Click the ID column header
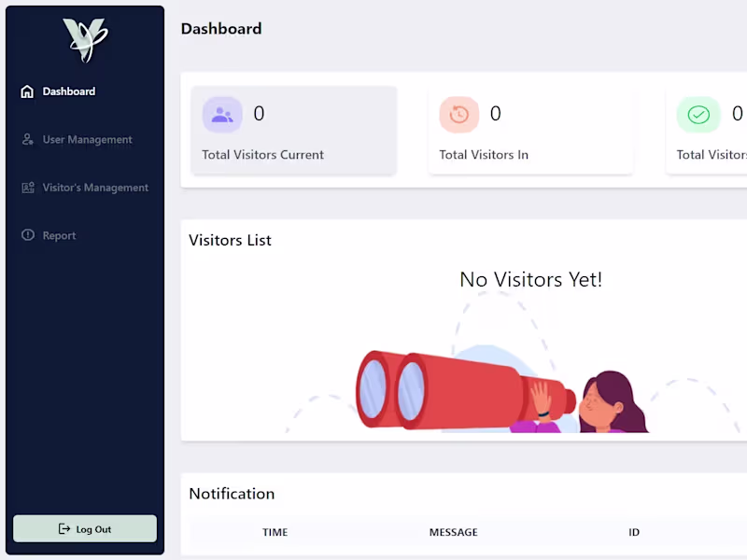Viewport: 747px width, 560px height. tap(634, 532)
